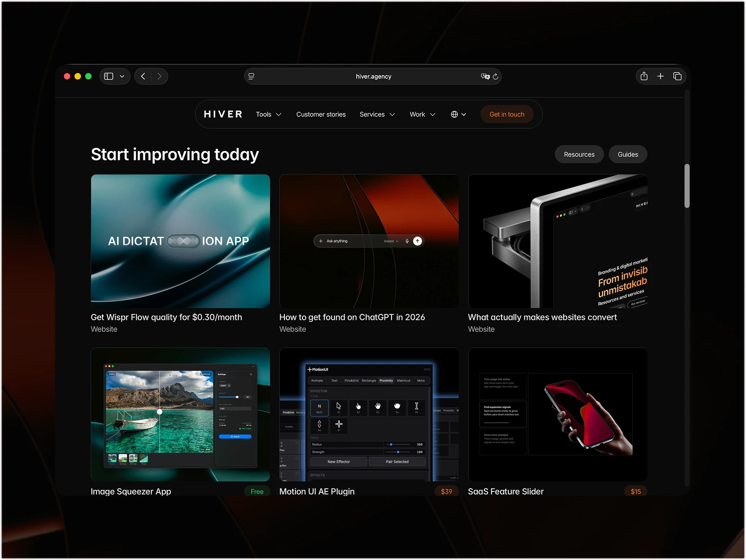Open the websites convert monitor thumbnail
The image size is (746, 560).
tap(558, 241)
